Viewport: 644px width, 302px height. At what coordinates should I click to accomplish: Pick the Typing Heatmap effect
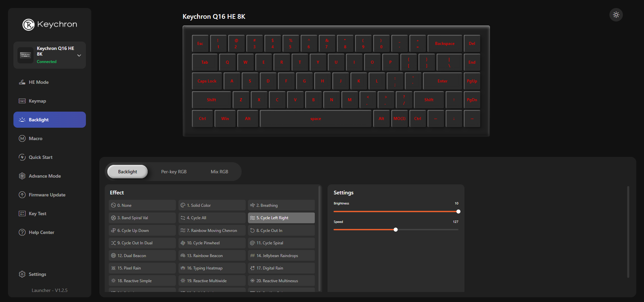pyautogui.click(x=212, y=268)
